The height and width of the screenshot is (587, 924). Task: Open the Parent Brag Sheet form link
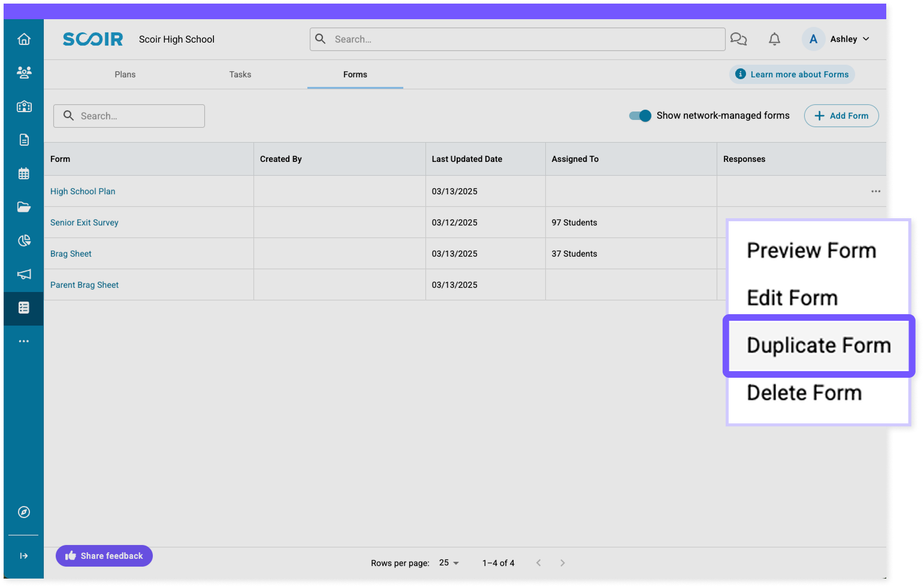[x=84, y=285]
